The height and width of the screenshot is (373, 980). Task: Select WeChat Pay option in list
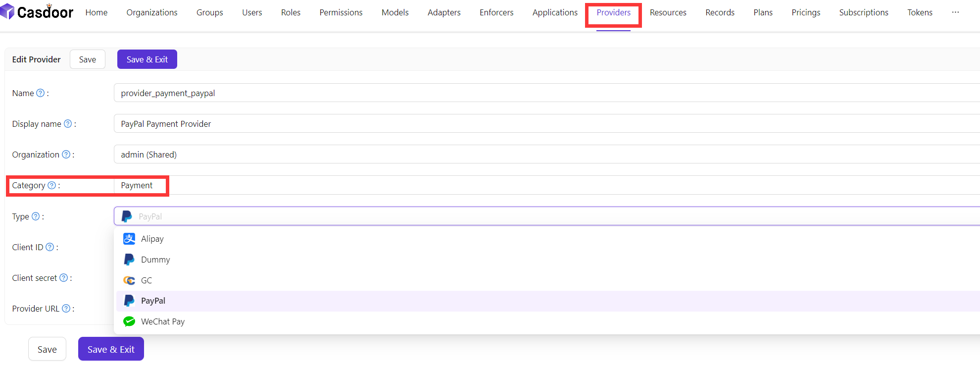tap(162, 321)
